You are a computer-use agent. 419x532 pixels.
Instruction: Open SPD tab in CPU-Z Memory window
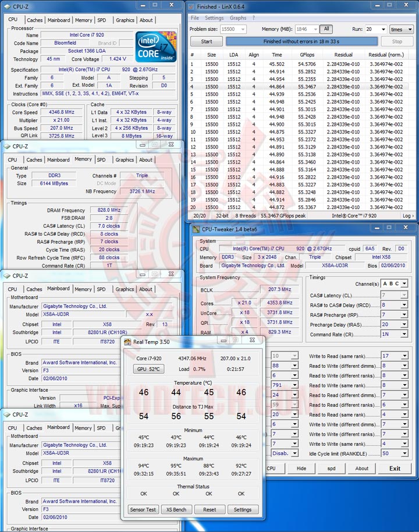[101, 160]
